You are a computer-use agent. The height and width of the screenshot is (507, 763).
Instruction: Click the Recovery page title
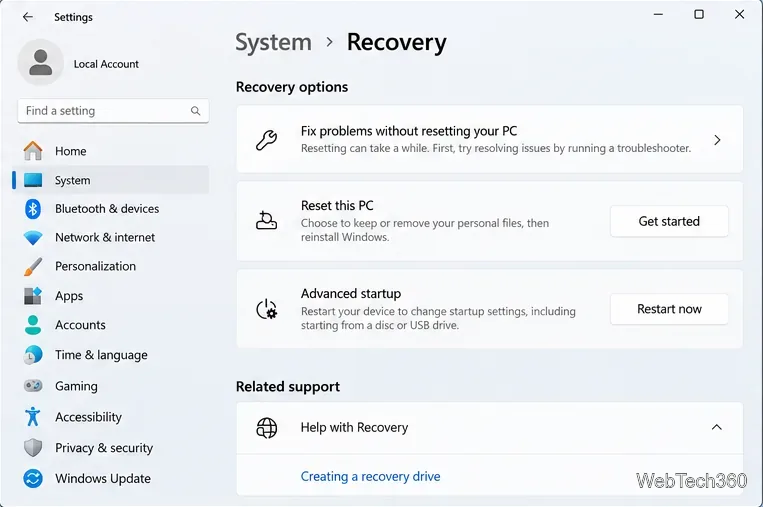tap(397, 42)
